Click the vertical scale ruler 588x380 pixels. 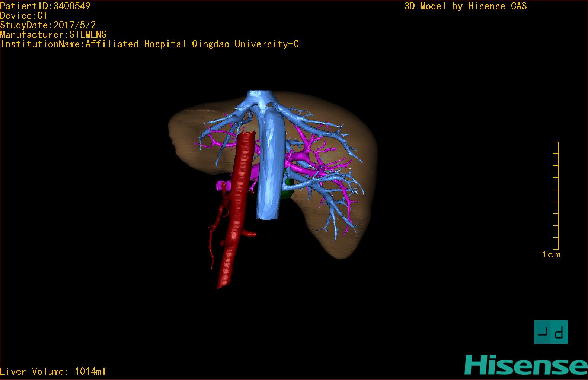556,196
